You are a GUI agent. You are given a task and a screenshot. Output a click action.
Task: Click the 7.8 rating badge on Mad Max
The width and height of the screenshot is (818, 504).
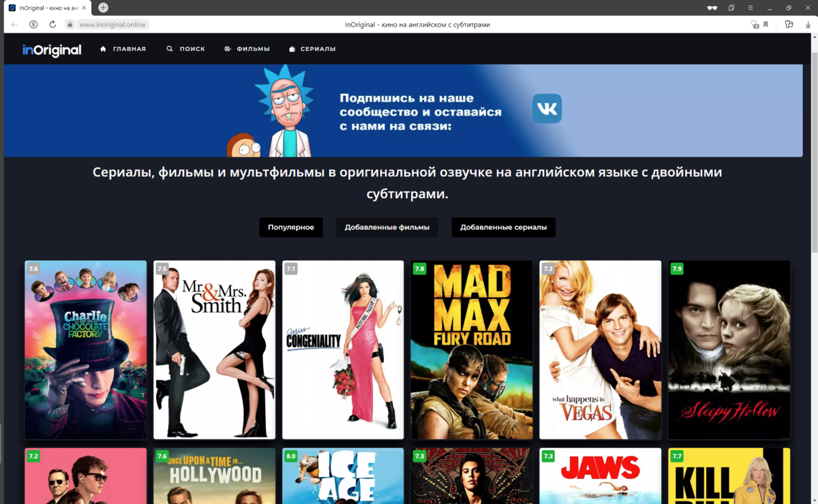[x=420, y=269]
